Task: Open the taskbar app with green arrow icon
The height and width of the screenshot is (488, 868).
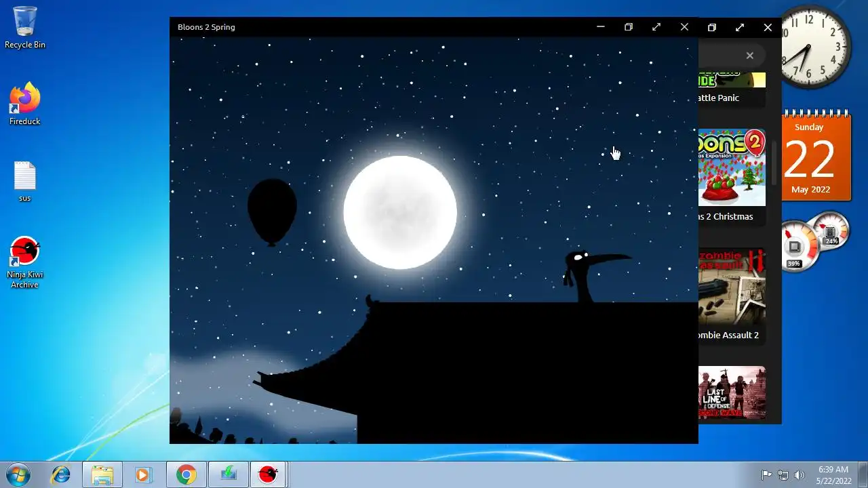Action: [x=228, y=474]
